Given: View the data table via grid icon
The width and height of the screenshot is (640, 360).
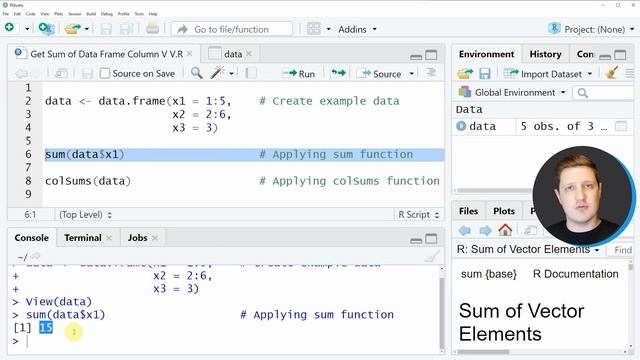Looking at the screenshot, I should pos(621,126).
